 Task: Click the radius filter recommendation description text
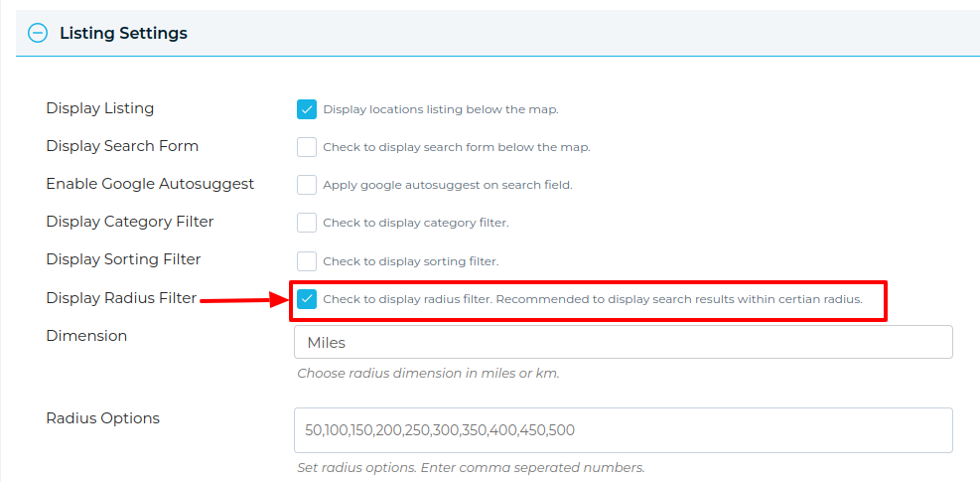pyautogui.click(x=593, y=299)
